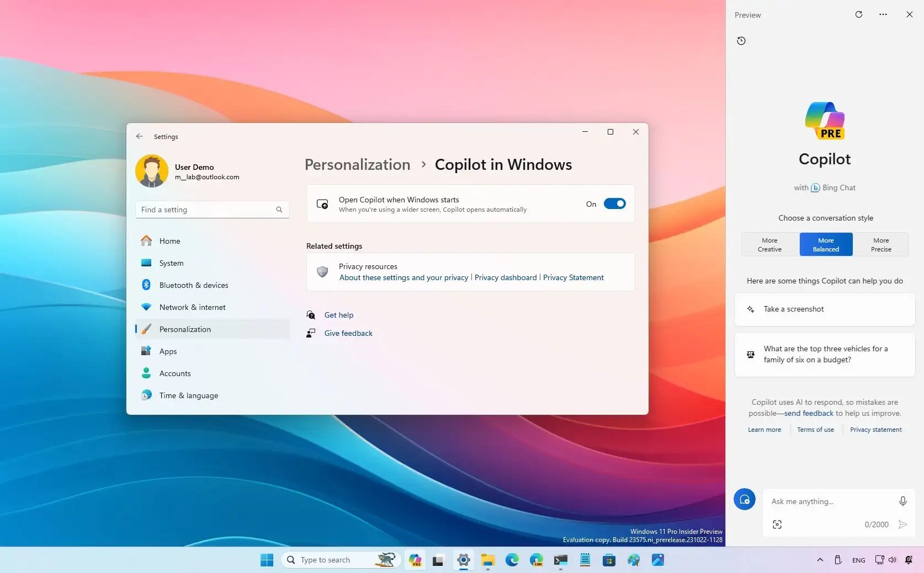924x573 pixels.
Task: Send the message with the send arrow
Action: click(x=902, y=524)
